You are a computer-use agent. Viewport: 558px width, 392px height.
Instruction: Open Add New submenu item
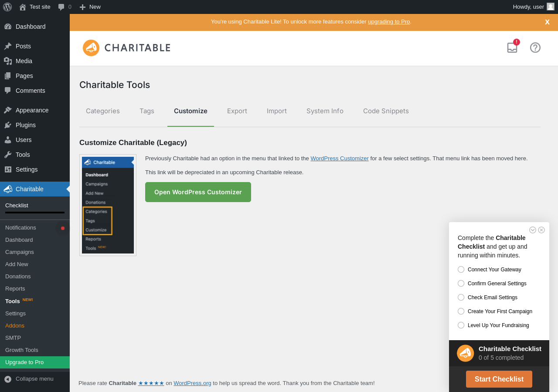tap(35, 264)
